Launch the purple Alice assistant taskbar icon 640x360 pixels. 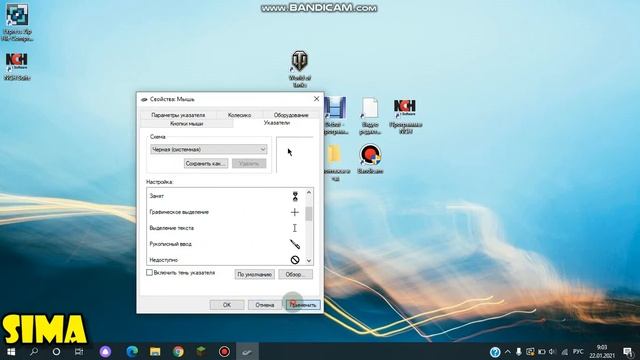coord(105,351)
